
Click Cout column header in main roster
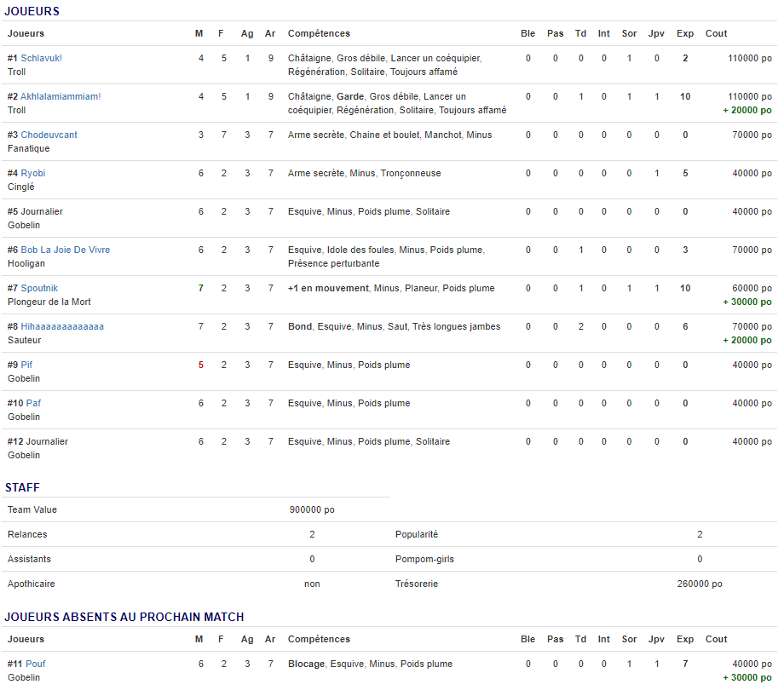(716, 33)
